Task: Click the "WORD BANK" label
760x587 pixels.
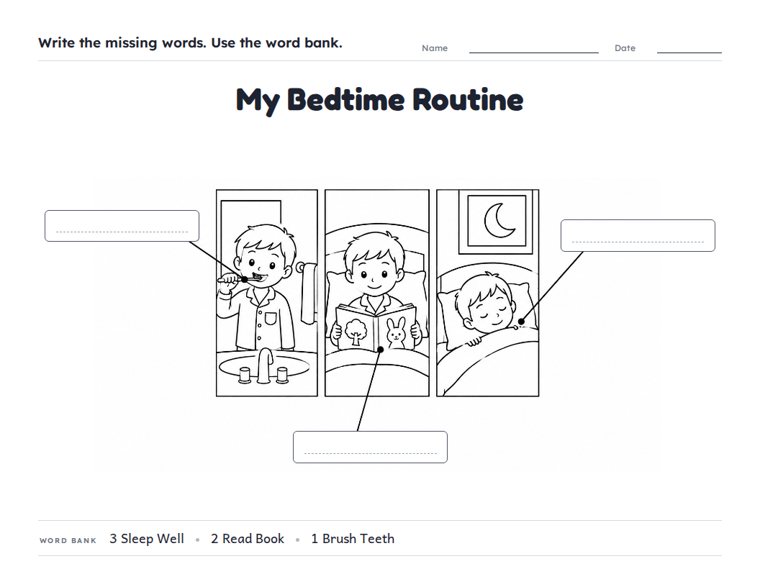Action: [68, 540]
